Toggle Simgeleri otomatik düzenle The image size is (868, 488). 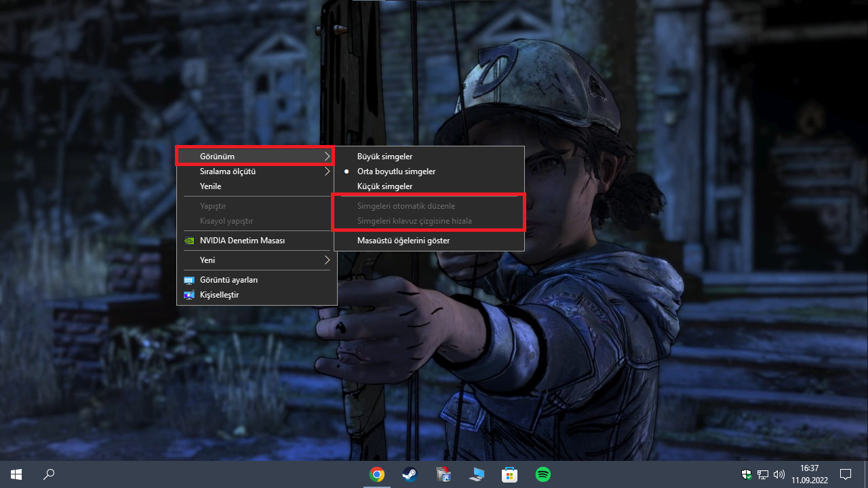(x=429, y=206)
